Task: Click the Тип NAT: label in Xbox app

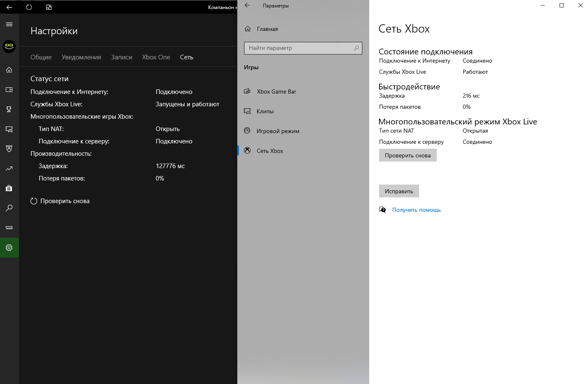Action: click(x=51, y=129)
